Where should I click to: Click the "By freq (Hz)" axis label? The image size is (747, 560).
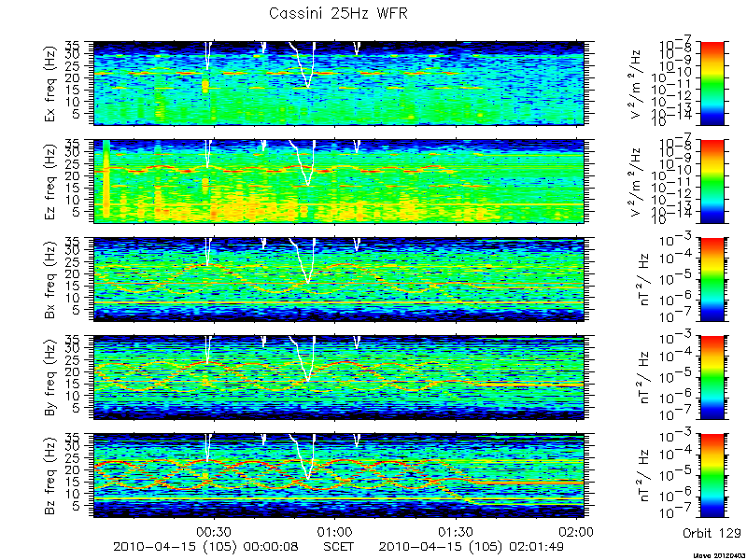pos(50,378)
